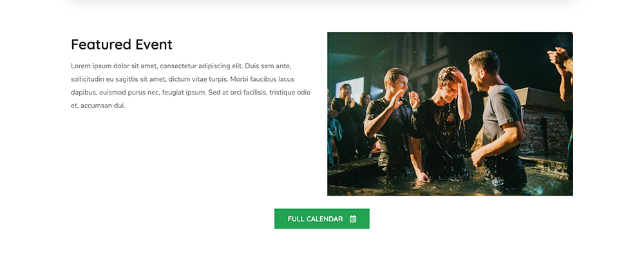The height and width of the screenshot is (258, 644).
Task: Click the calendar icon on green button
Action: [x=353, y=219]
